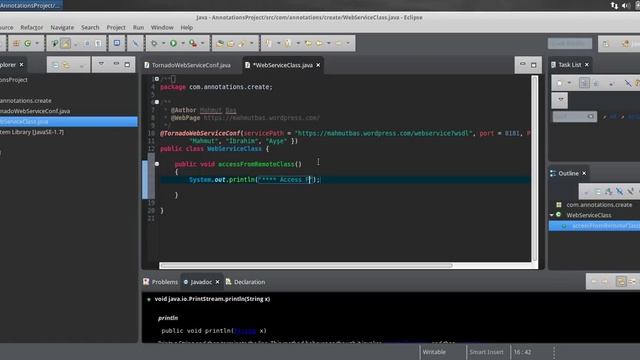640x360 pixels.
Task: Toggle Link with Selection in Javadoc toolbar
Action: tap(621, 282)
